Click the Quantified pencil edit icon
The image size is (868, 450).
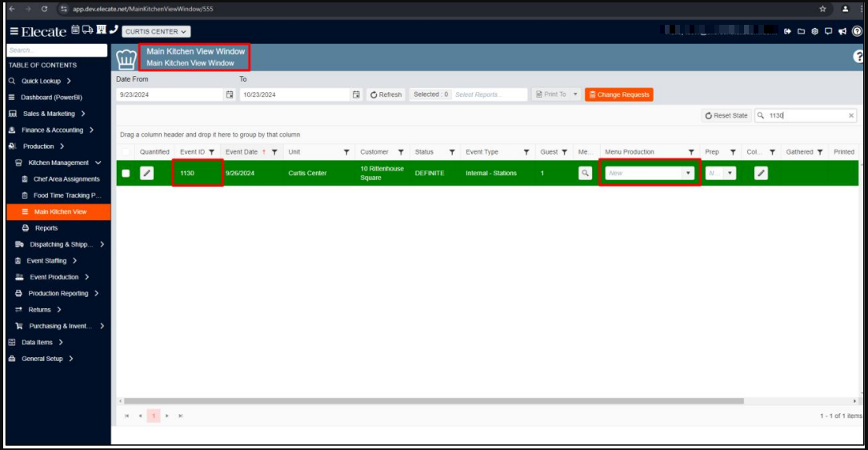[146, 173]
